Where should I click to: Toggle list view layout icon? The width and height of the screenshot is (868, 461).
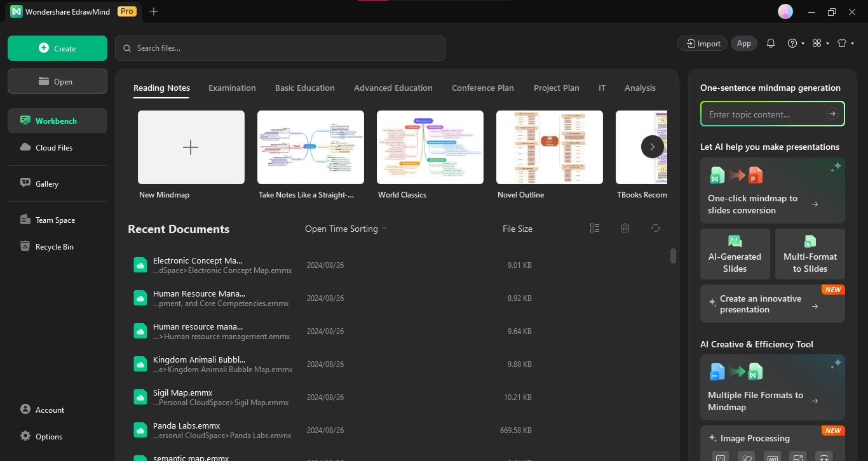click(595, 228)
